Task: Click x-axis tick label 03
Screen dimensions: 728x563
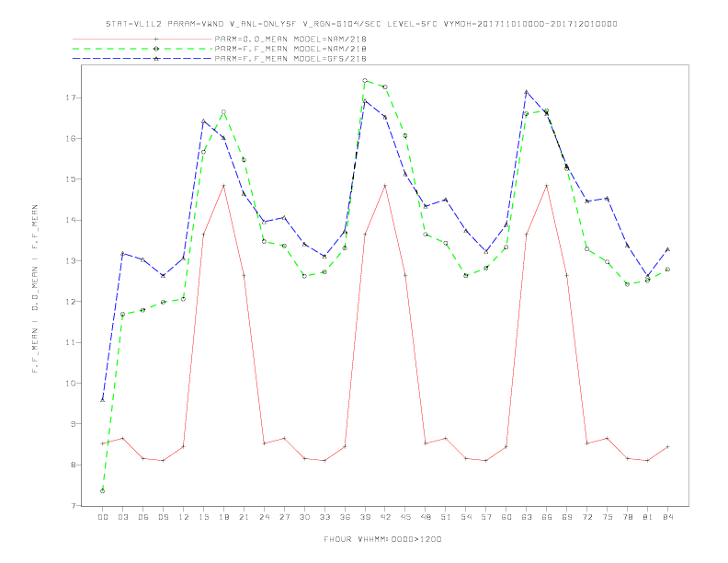Action: pos(122,517)
